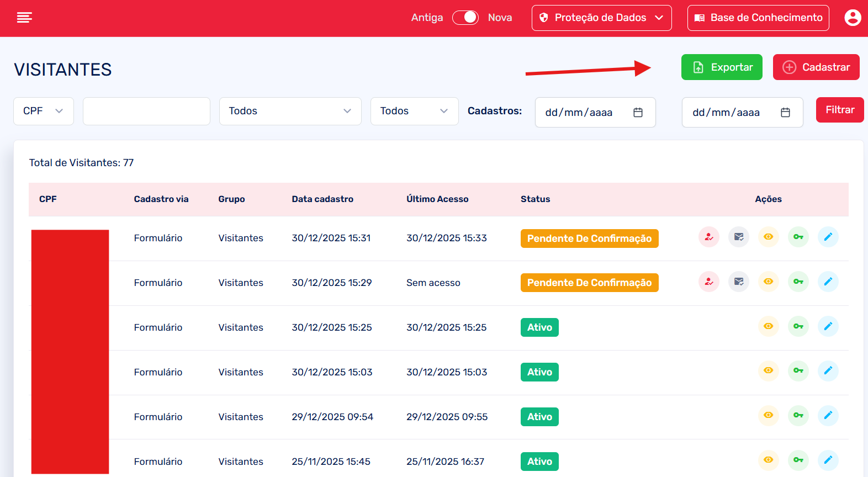Toggle the Antiga/Nova version switch

click(x=465, y=18)
